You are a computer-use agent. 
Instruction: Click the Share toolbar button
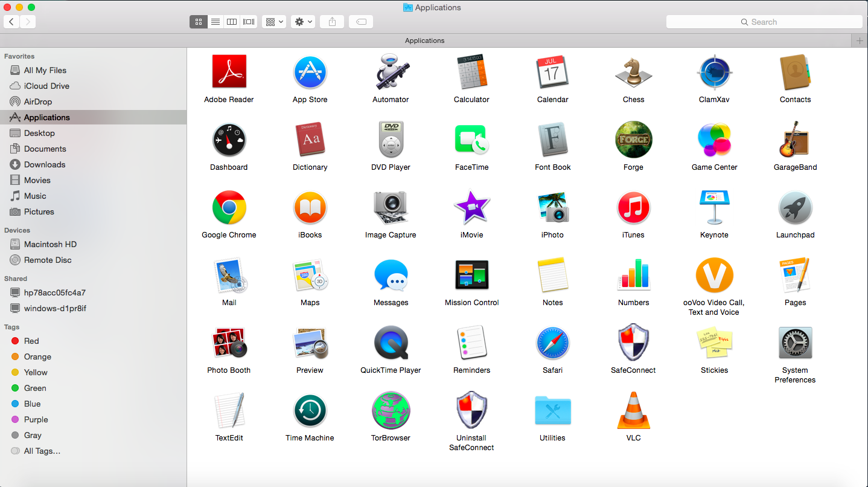coord(332,22)
